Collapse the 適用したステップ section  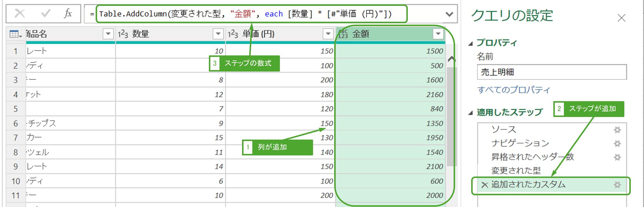click(471, 113)
